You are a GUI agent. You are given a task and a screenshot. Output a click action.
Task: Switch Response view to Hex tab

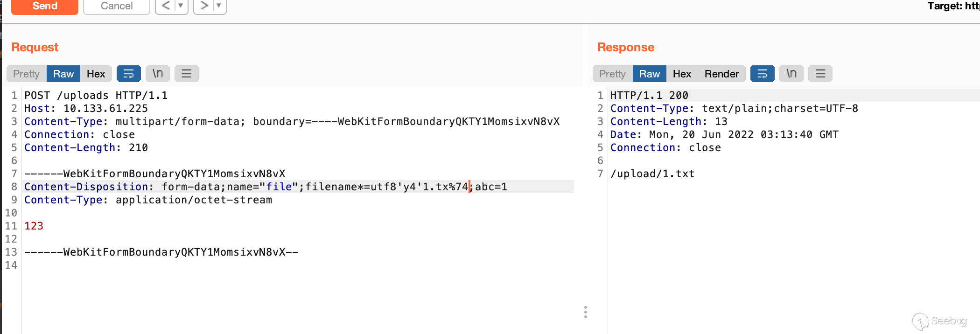(x=682, y=74)
